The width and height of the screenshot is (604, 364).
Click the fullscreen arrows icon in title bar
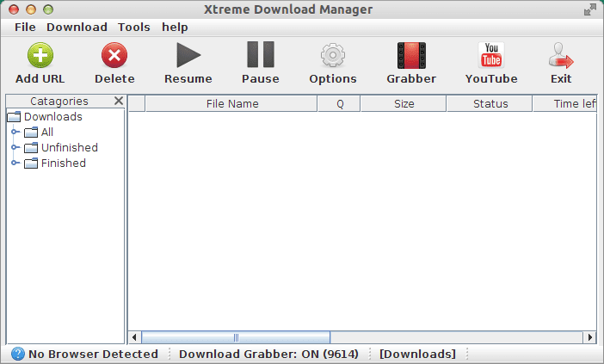[x=589, y=9]
